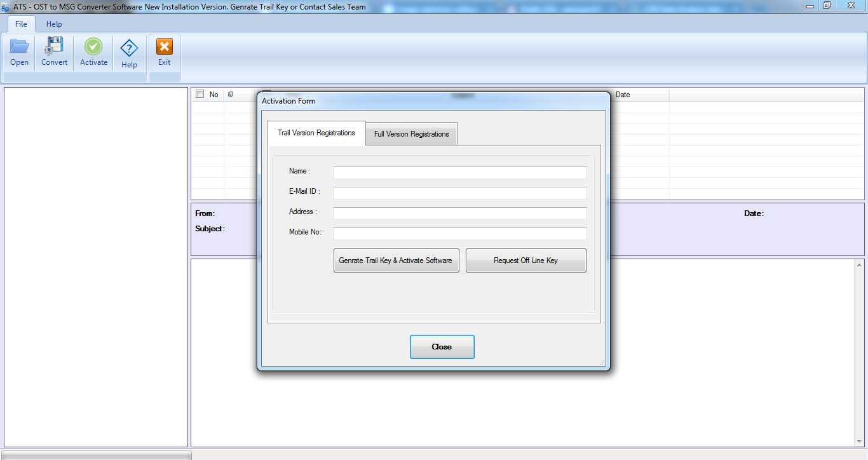Restore down the ATS converter window
Viewport: 868px width, 460px height.
[827, 6]
